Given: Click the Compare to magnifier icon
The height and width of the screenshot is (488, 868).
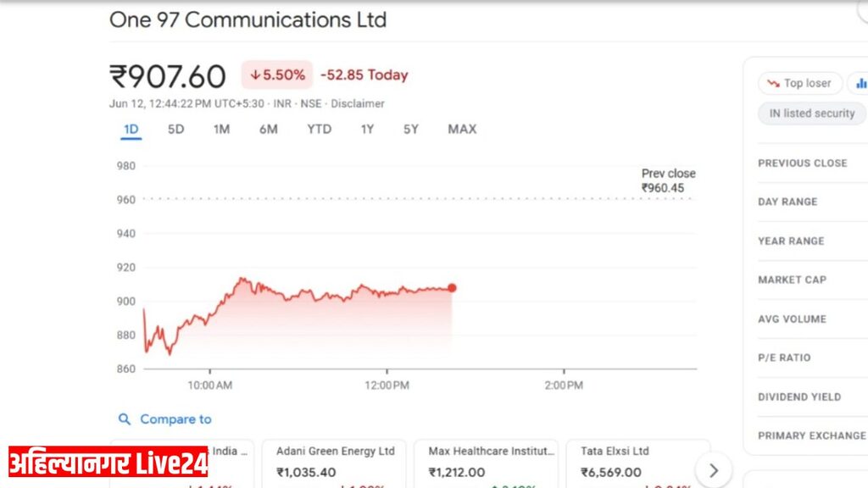Looking at the screenshot, I should 125,419.
